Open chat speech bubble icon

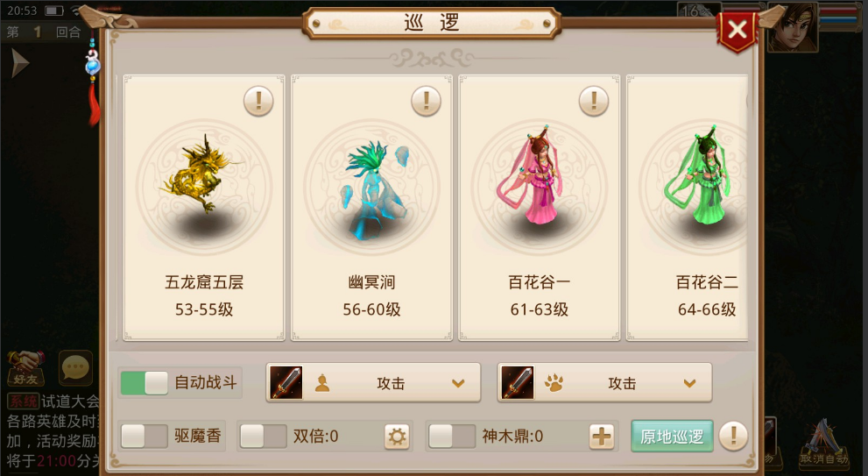coord(75,367)
